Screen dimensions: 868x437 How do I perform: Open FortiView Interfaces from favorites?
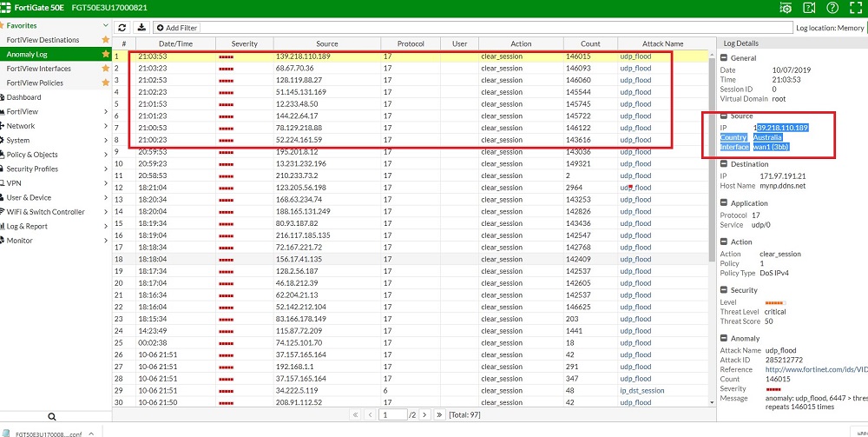(x=38, y=69)
